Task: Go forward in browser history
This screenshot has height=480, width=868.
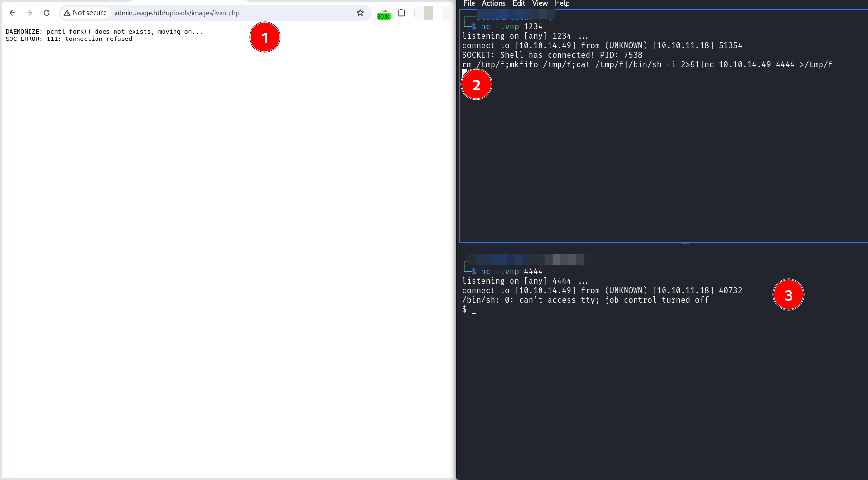Action: pos(29,13)
